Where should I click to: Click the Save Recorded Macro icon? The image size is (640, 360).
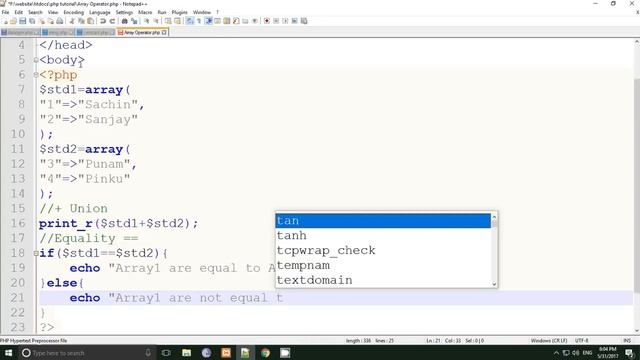click(304, 21)
